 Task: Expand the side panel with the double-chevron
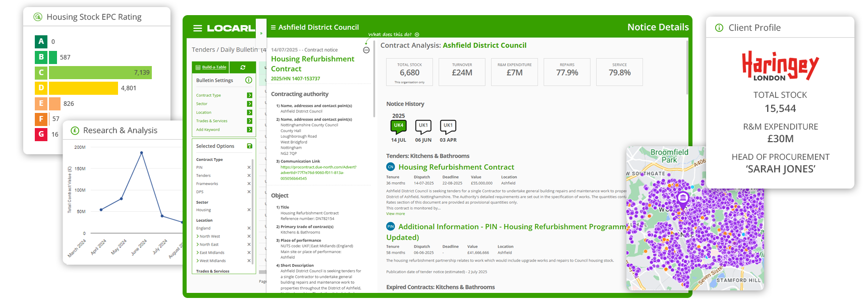261,33
